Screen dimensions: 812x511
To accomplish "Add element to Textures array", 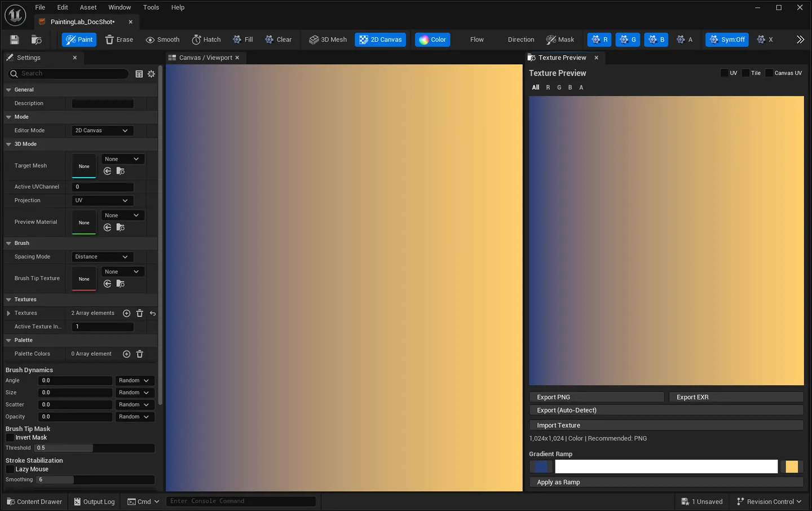I will click(x=126, y=313).
